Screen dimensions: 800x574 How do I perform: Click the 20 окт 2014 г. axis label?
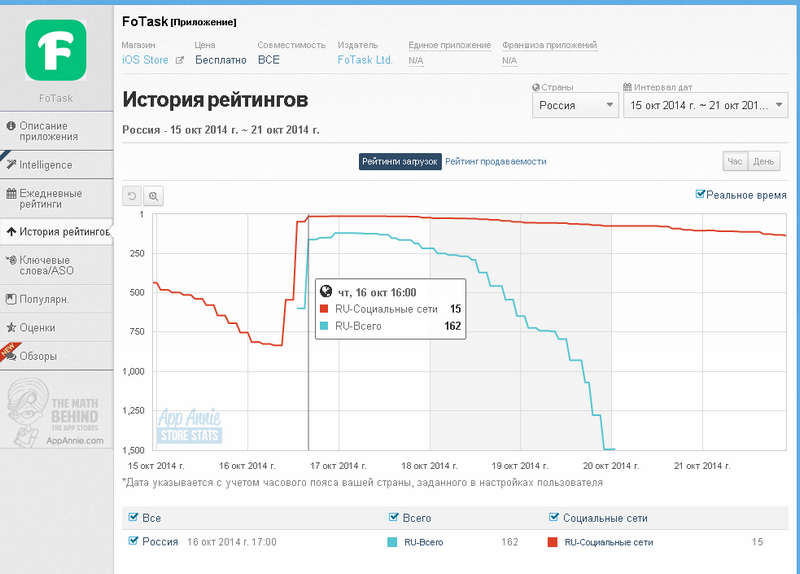[611, 466]
